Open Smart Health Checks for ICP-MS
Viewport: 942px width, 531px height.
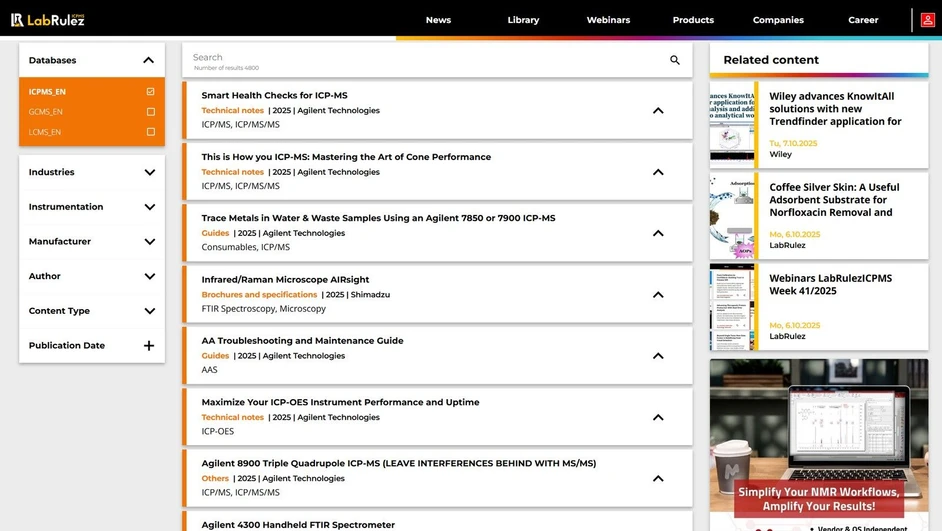(274, 96)
